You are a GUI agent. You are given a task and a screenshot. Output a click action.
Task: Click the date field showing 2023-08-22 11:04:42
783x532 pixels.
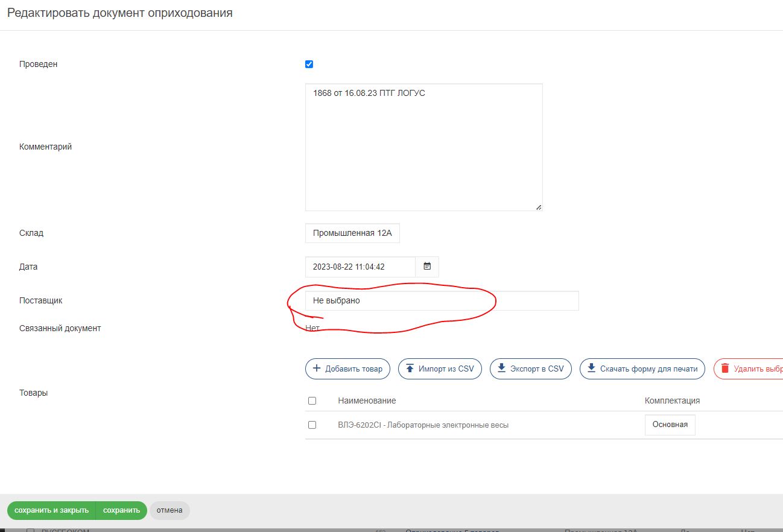coord(360,267)
